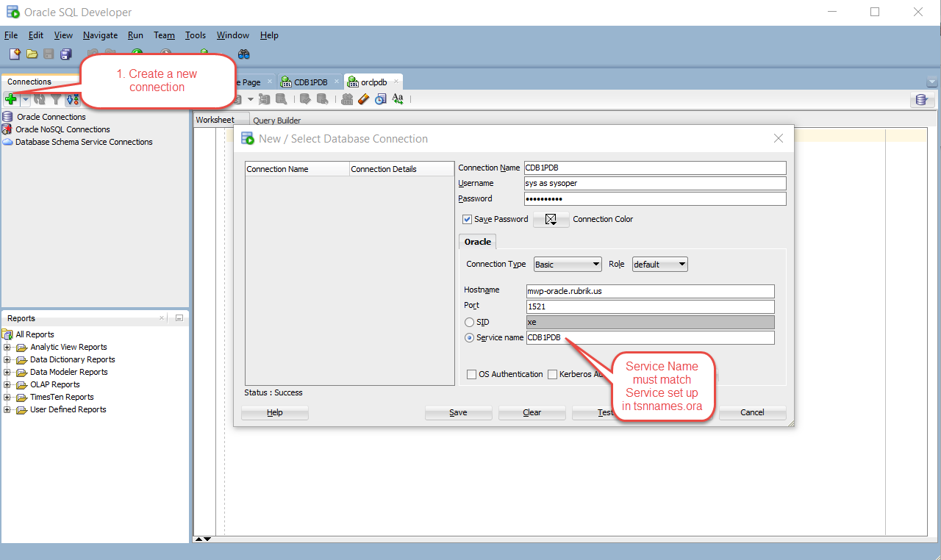Close the orclpdb worksheet tab
The image size is (941, 560).
[x=396, y=82]
